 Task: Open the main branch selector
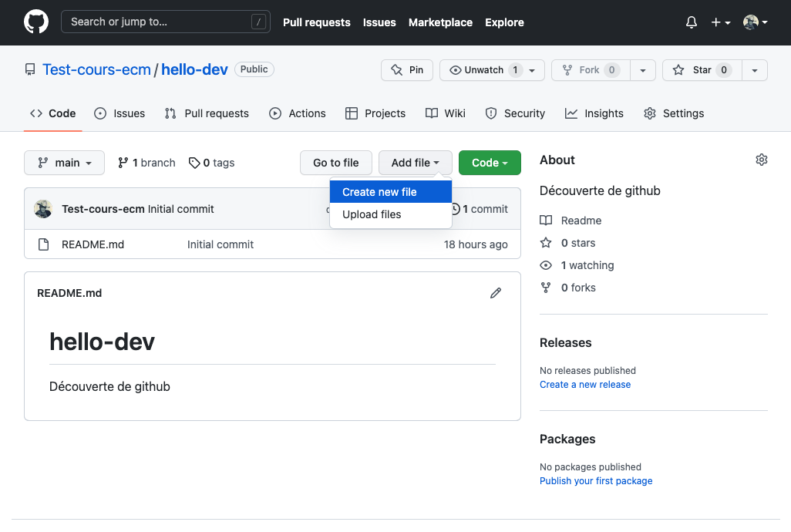click(64, 163)
